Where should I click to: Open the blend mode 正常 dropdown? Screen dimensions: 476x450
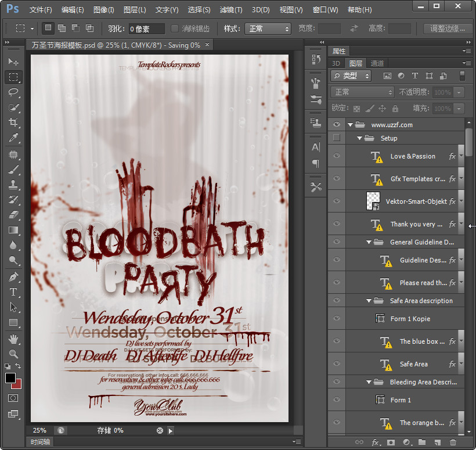(362, 92)
